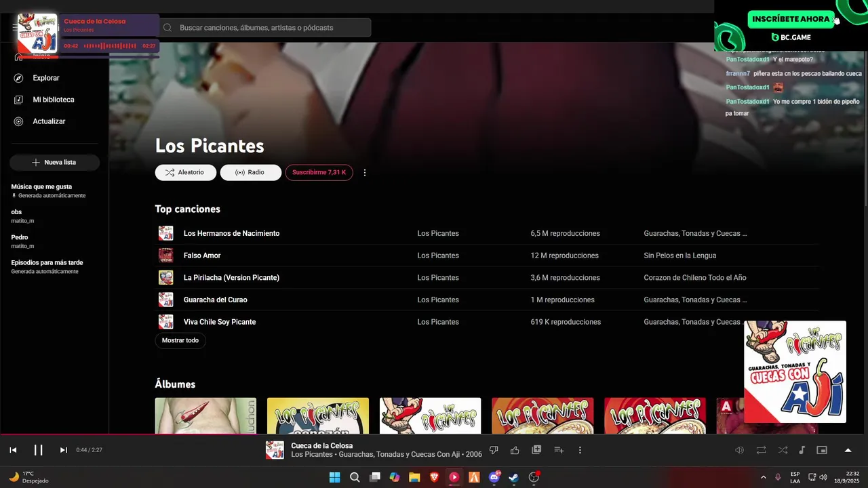Open Los Picantes link in the player bar

(312, 454)
